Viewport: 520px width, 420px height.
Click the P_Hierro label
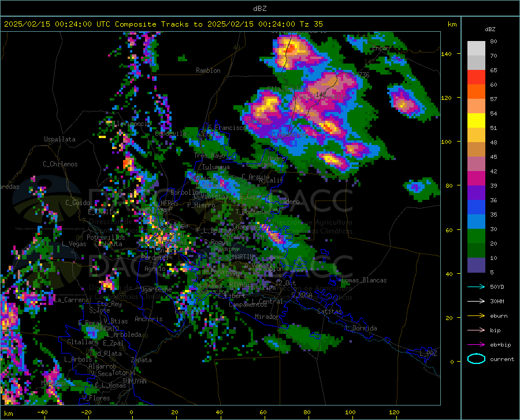(x=201, y=205)
